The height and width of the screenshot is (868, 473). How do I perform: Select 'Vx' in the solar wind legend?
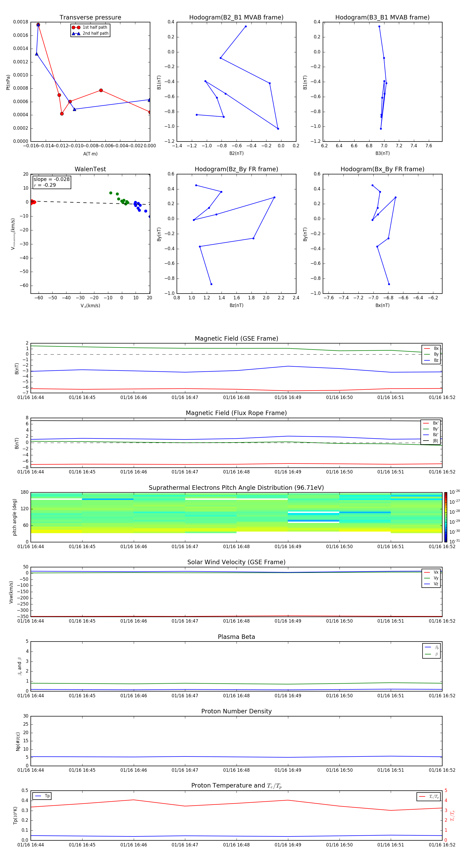(431, 572)
